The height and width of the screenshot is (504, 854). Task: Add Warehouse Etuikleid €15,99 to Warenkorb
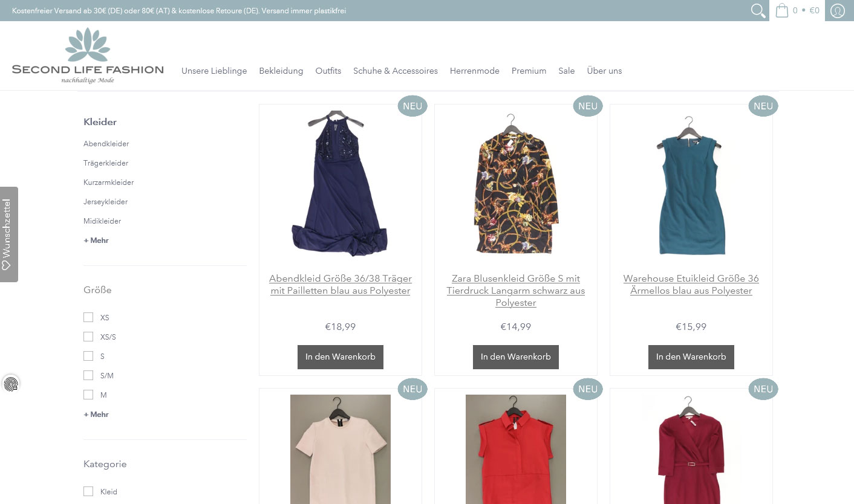(691, 357)
